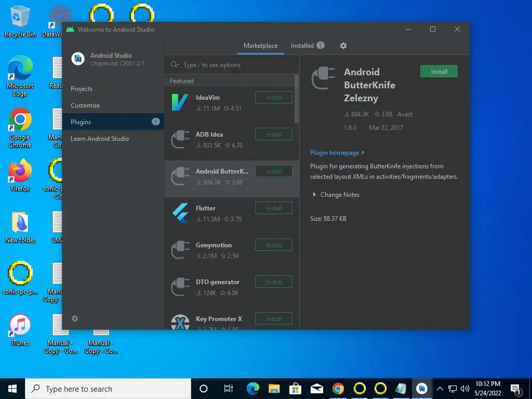Install Flutter from the list
The width and height of the screenshot is (532, 399).
coord(274,208)
